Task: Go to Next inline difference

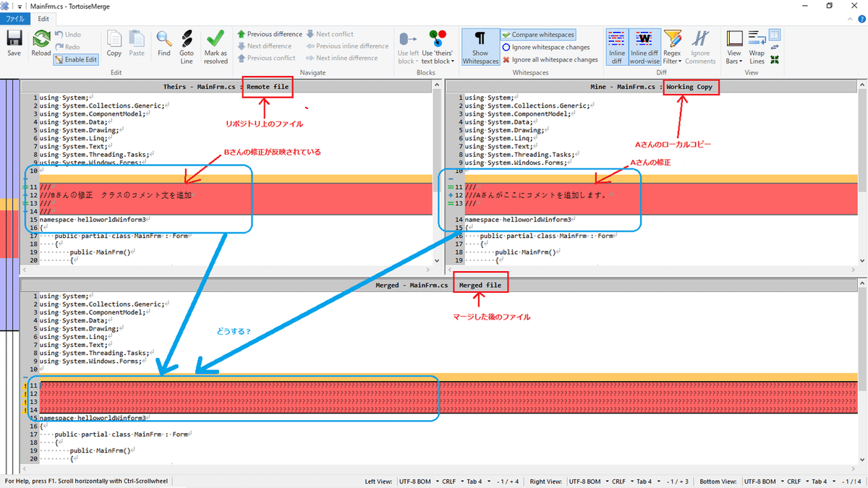Action: (341, 58)
